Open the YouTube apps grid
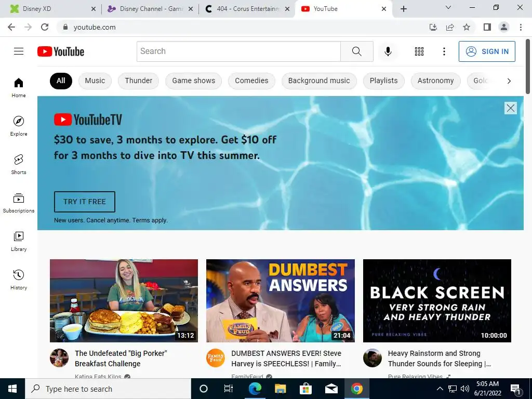The width and height of the screenshot is (532, 399). coord(419,51)
